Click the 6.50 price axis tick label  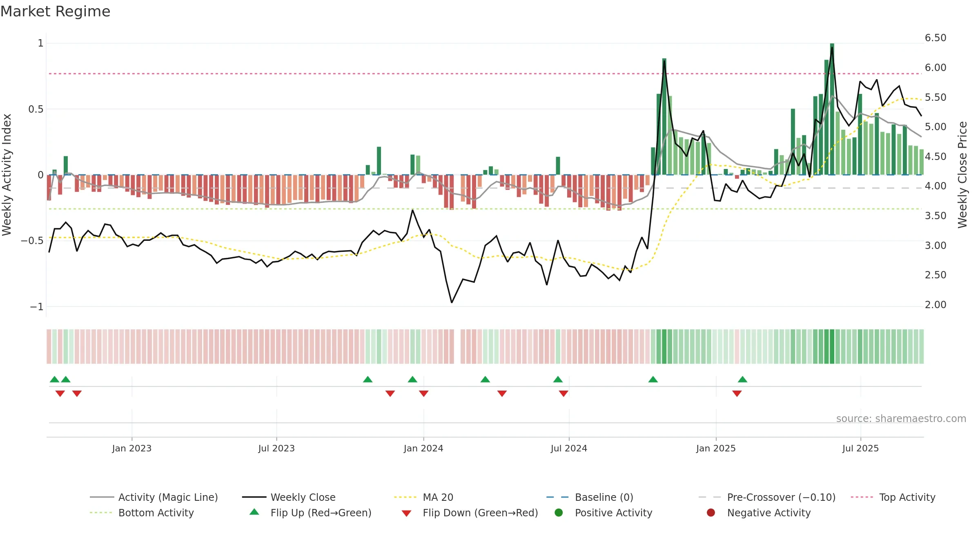[935, 38]
